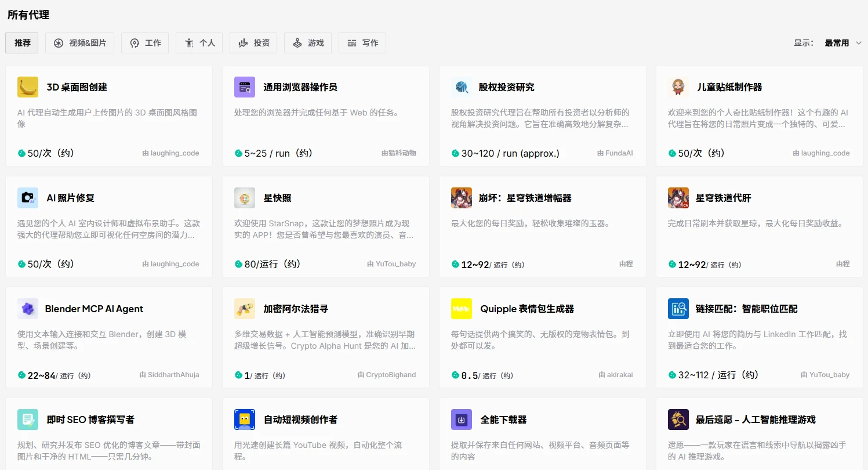Click the author label 由猫科动物
This screenshot has height=470, width=868.
(x=399, y=153)
